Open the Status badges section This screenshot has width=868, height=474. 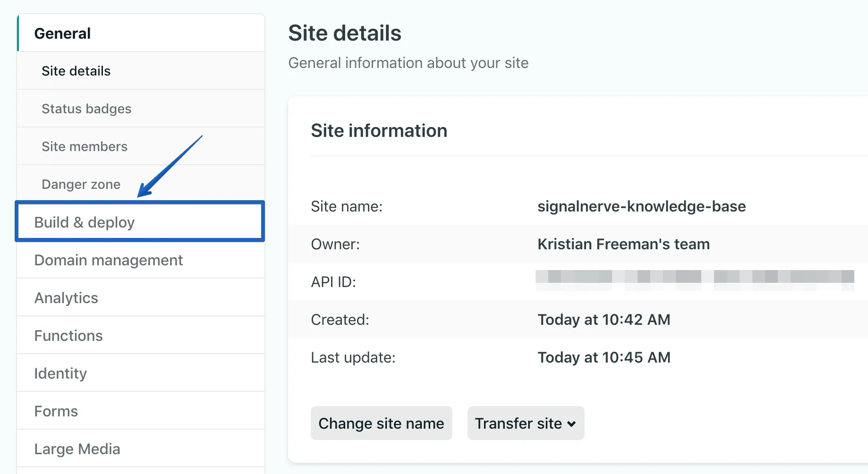click(86, 109)
